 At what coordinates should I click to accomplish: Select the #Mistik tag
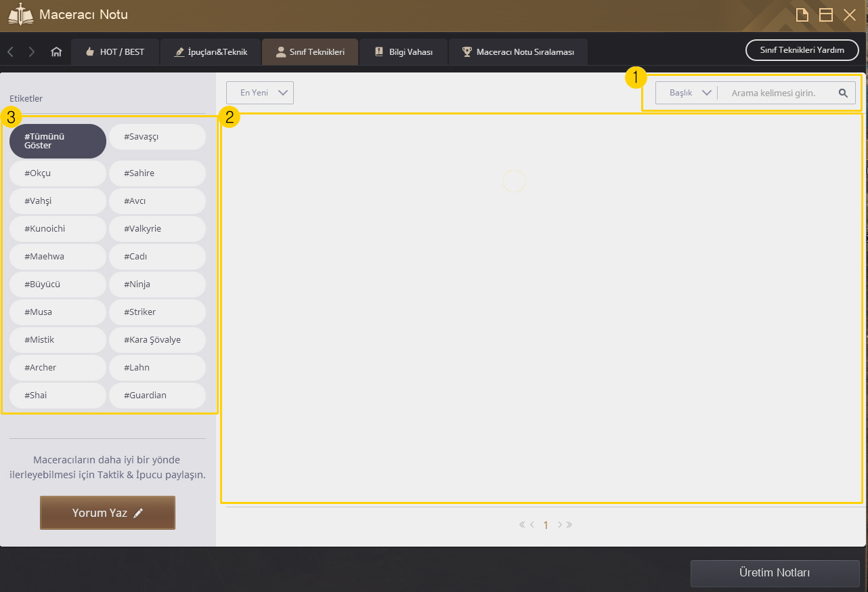pyautogui.click(x=58, y=340)
